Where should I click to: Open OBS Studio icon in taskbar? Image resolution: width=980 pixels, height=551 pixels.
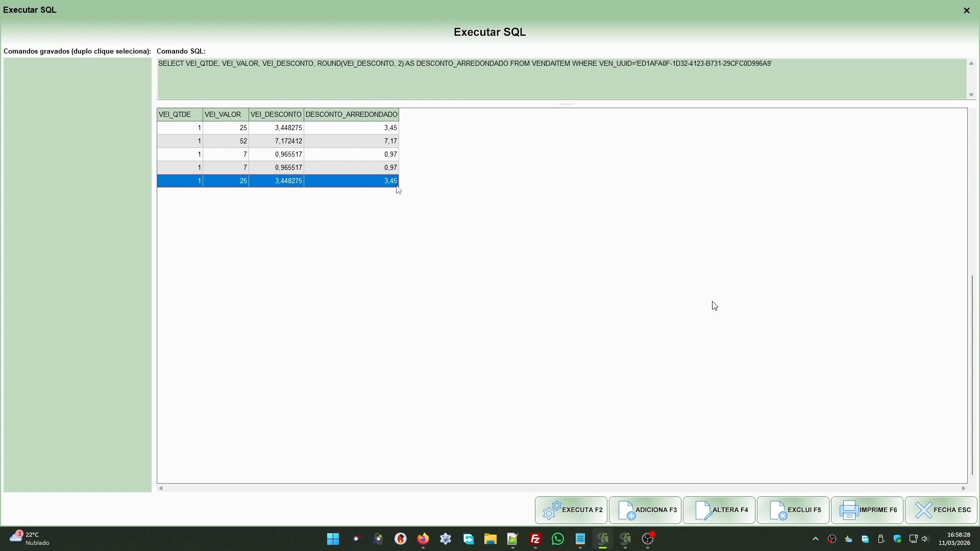[x=648, y=539]
